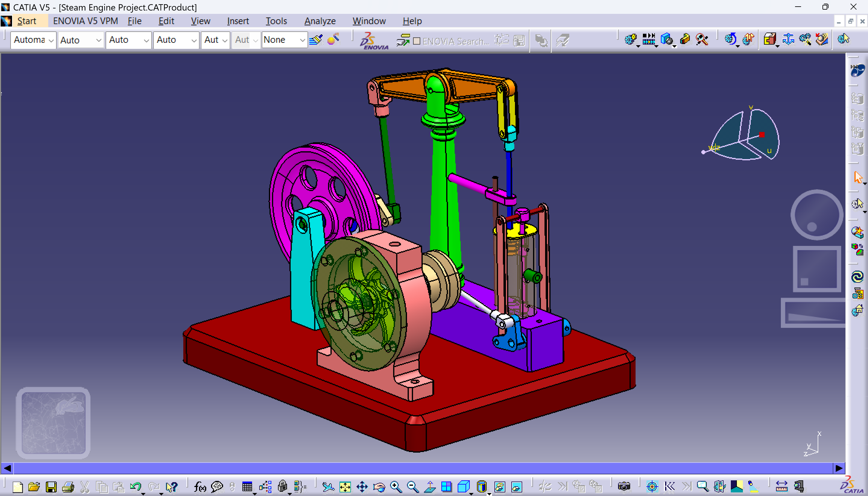
Task: Open the Analyze menu
Action: 320,21
